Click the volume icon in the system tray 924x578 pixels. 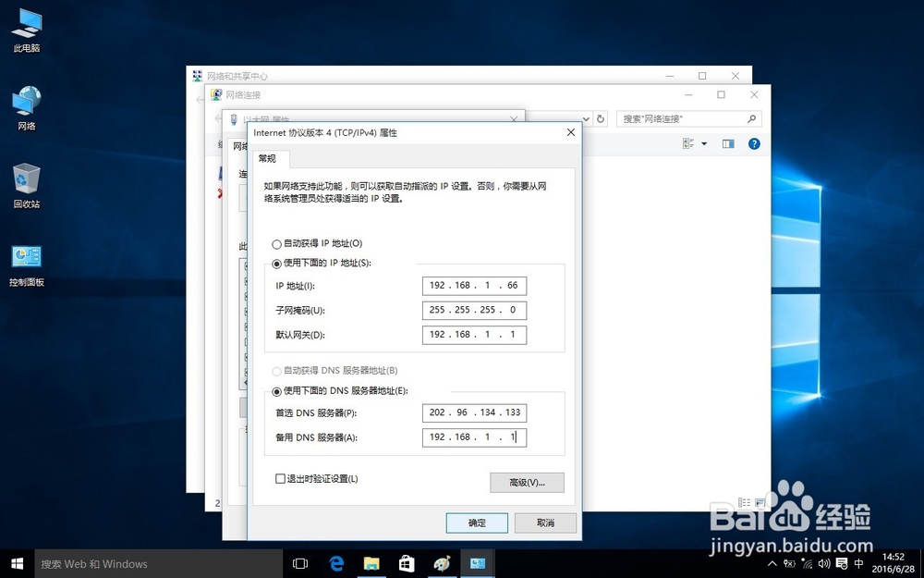click(x=825, y=562)
